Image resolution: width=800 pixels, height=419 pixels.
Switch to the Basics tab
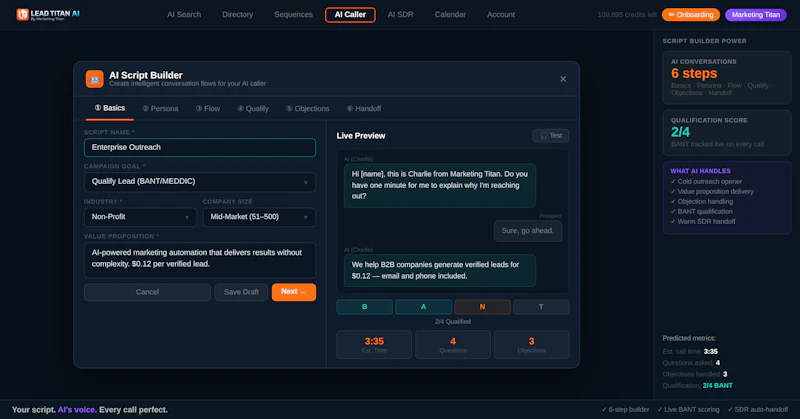tap(110, 108)
